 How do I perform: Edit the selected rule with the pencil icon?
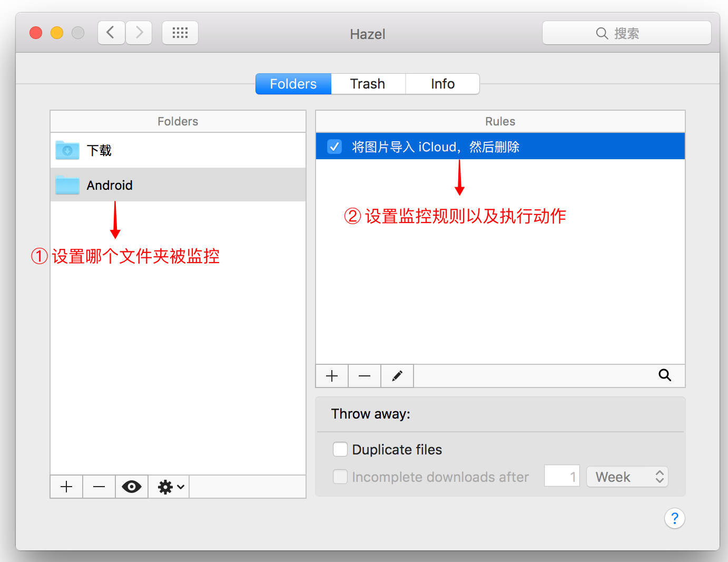(397, 376)
